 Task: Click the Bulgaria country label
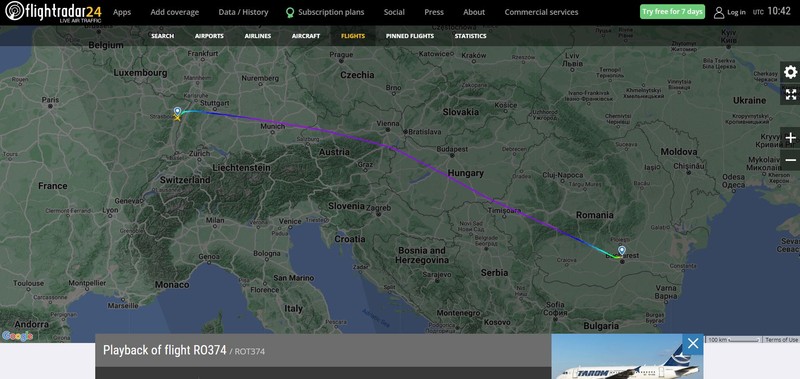point(601,326)
